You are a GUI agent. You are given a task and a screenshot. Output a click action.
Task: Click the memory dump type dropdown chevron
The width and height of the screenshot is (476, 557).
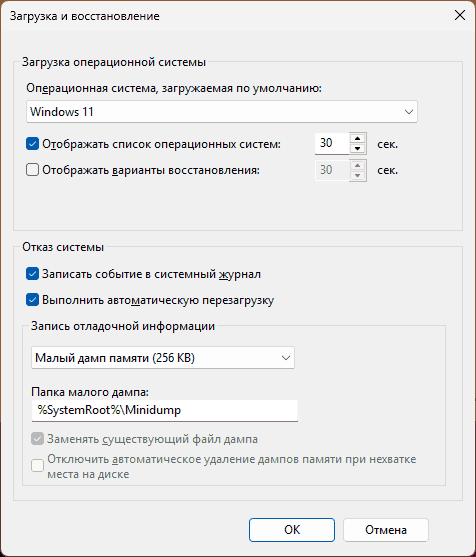tap(286, 358)
